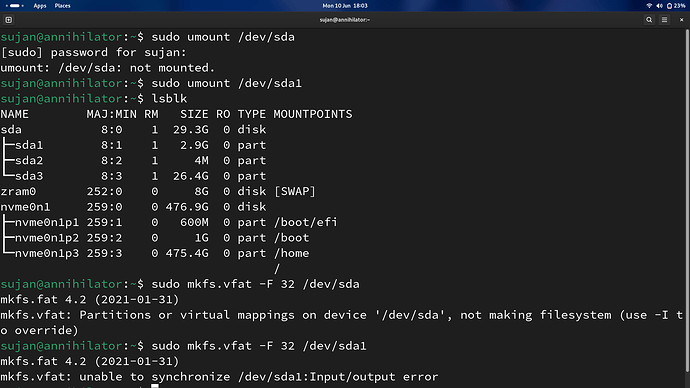Click the TYPE column header
This screenshot has width=690, height=388.
[252, 114]
